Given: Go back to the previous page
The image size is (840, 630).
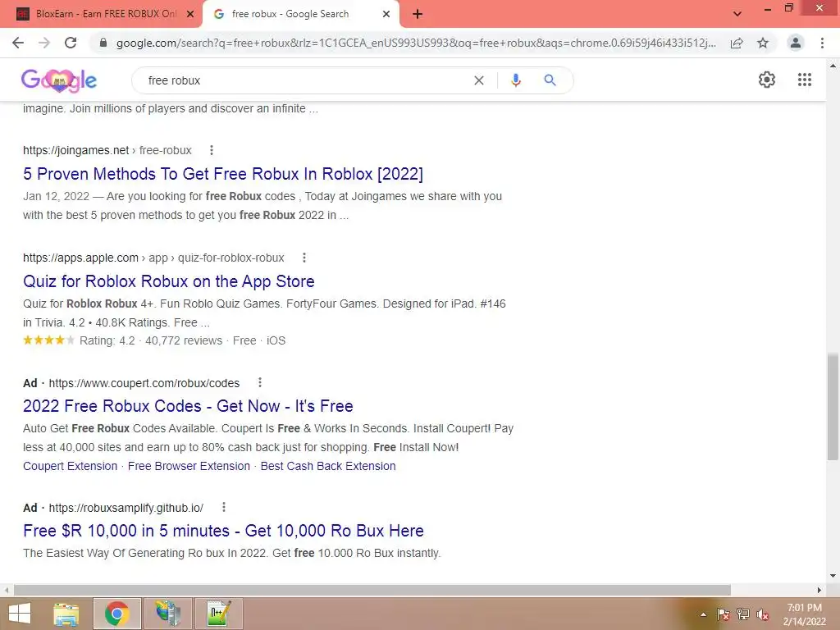Looking at the screenshot, I should tap(18, 43).
